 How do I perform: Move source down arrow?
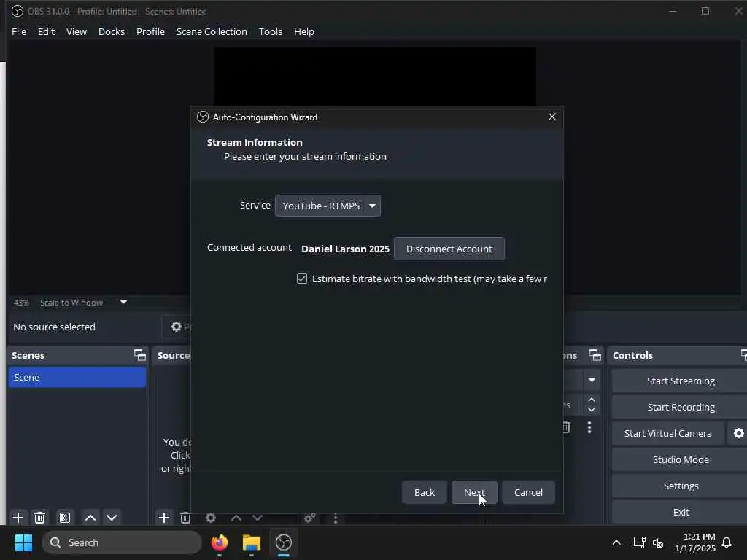click(x=258, y=518)
